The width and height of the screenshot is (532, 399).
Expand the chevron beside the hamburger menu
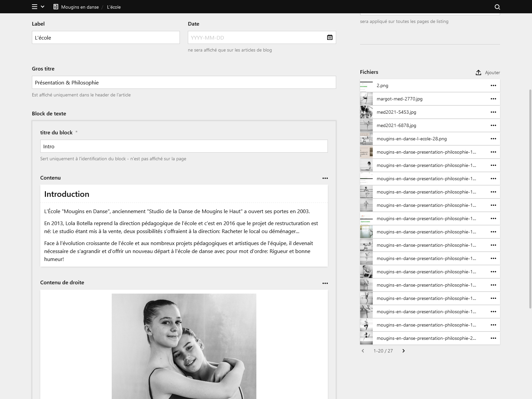click(x=42, y=7)
